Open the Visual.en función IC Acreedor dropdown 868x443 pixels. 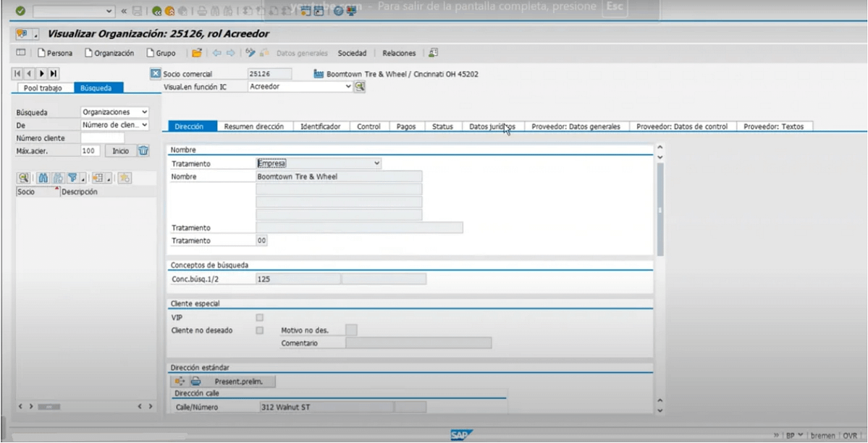(348, 86)
